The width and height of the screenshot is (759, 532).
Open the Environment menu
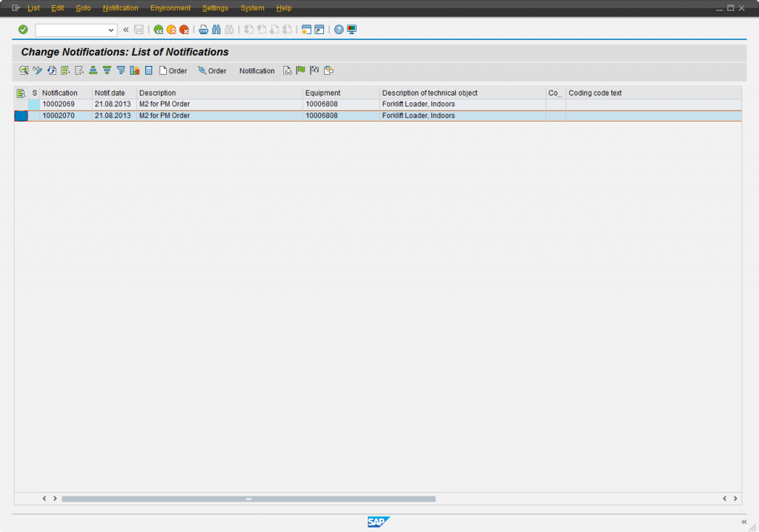pyautogui.click(x=170, y=8)
